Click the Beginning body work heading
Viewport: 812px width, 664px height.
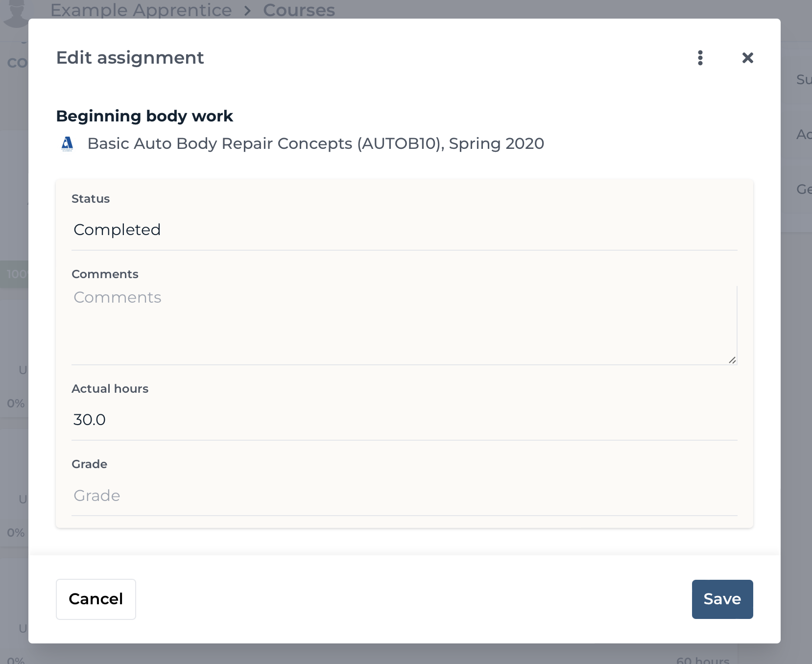tap(144, 116)
